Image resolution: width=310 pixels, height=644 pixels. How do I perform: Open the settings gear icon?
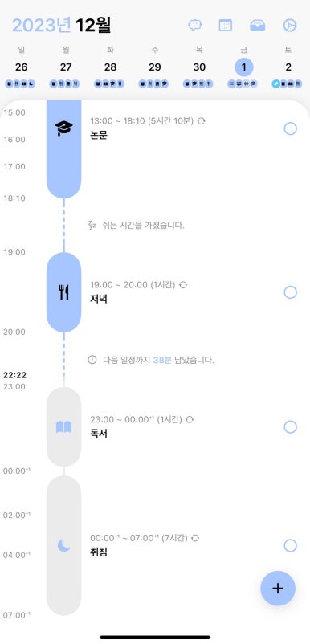click(289, 26)
